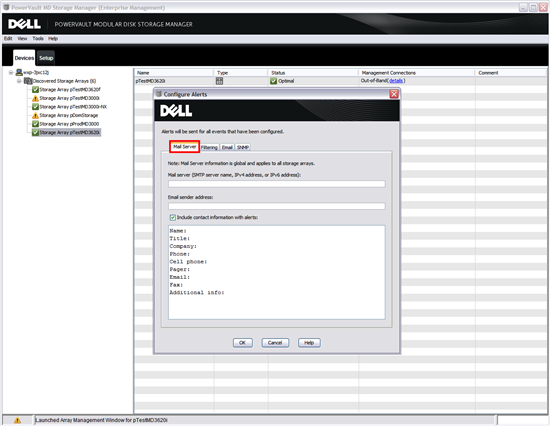550x426 pixels.
Task: Click the Name column header
Action: click(x=174, y=73)
